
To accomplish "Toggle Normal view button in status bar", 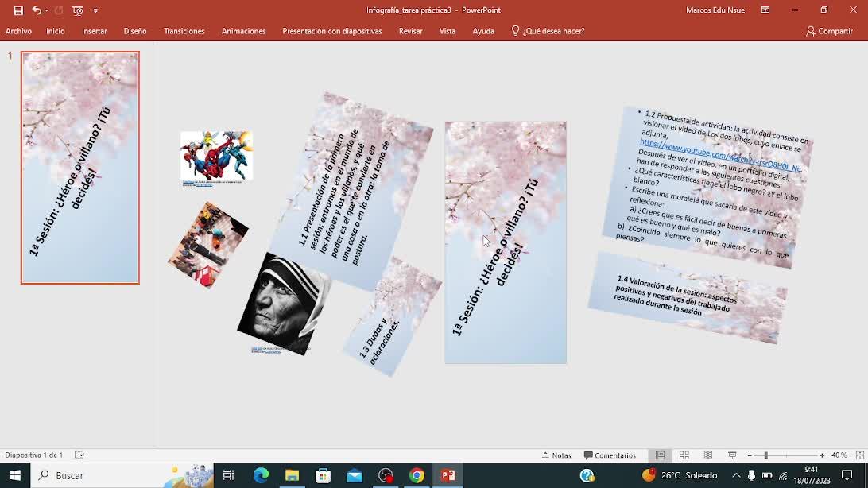I will 660,455.
